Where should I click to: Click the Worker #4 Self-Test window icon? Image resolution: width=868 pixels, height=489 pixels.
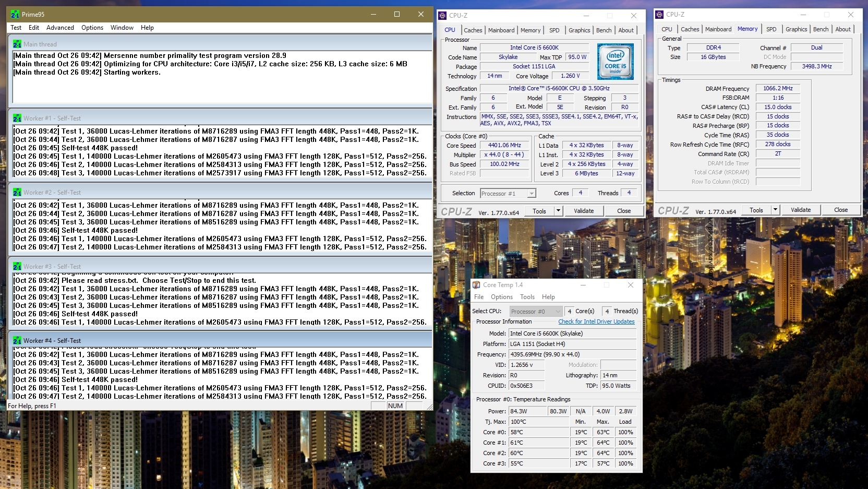[x=17, y=340]
